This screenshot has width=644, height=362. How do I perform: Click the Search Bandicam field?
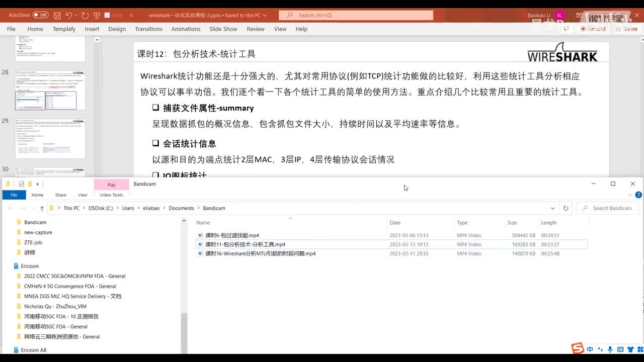pos(608,208)
